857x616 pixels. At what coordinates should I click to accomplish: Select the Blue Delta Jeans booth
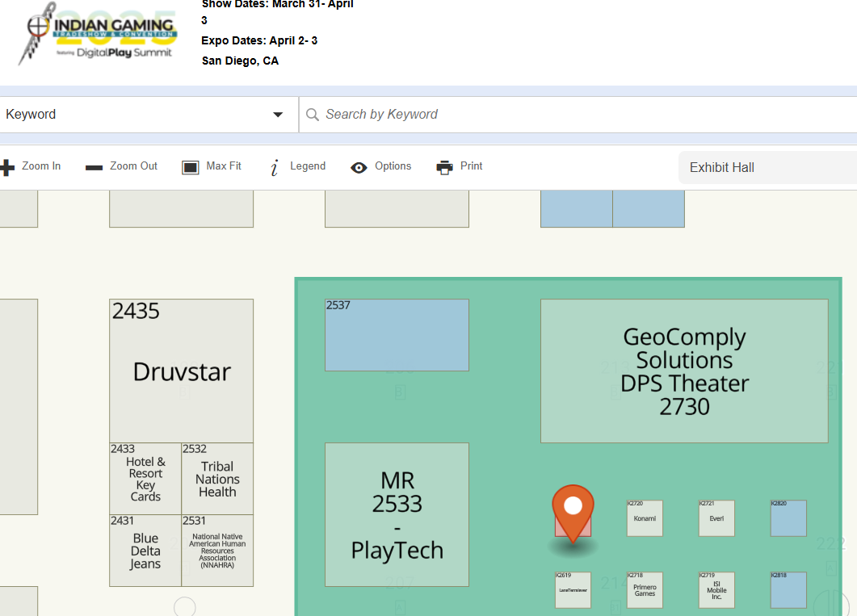145,551
